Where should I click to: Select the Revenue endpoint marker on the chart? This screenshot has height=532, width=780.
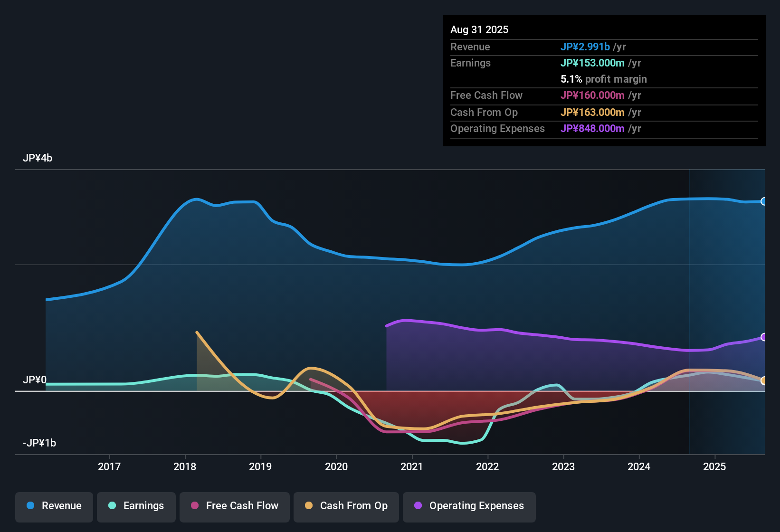click(x=764, y=202)
